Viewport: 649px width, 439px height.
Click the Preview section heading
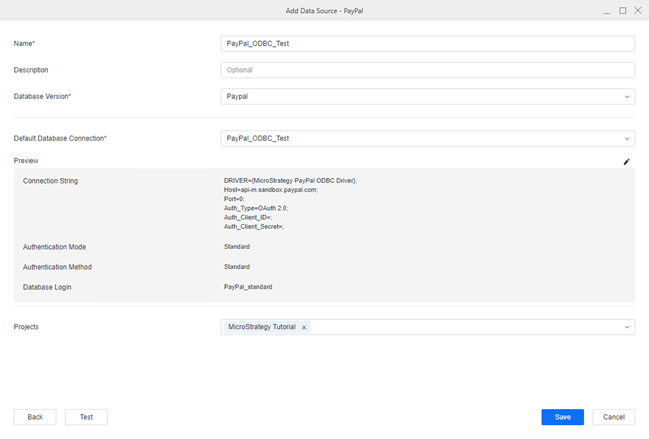pyautogui.click(x=26, y=160)
